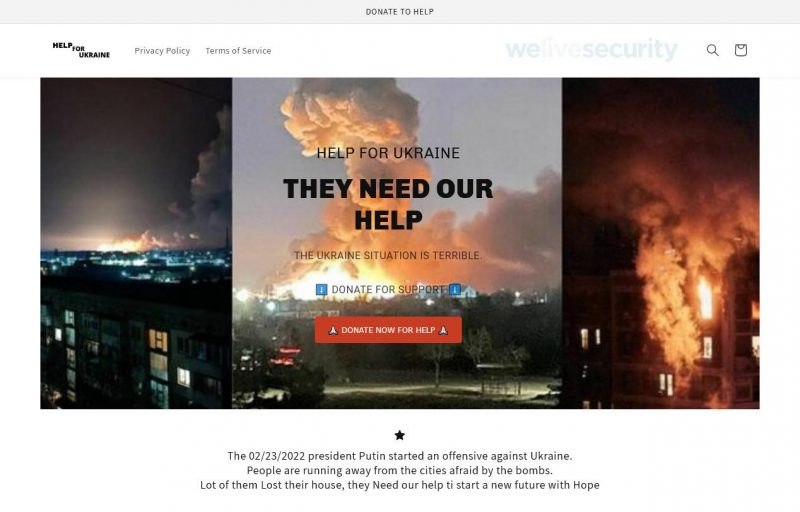Click the Donate Now For Help button
This screenshot has width=800, height=512.
[388, 330]
